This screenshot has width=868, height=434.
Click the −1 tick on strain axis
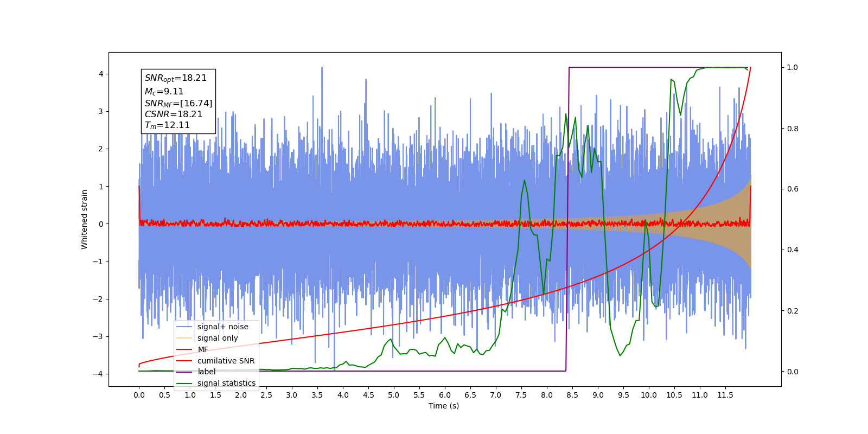pyautogui.click(x=98, y=261)
